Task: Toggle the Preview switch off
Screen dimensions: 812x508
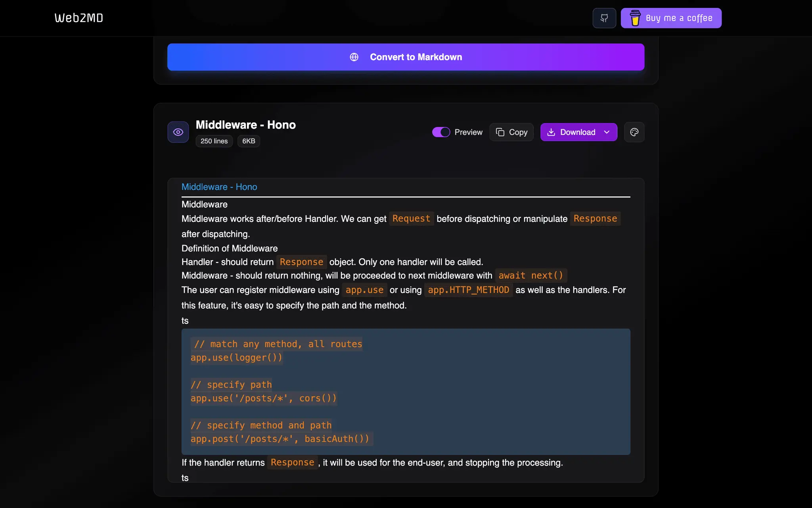Action: 441,132
